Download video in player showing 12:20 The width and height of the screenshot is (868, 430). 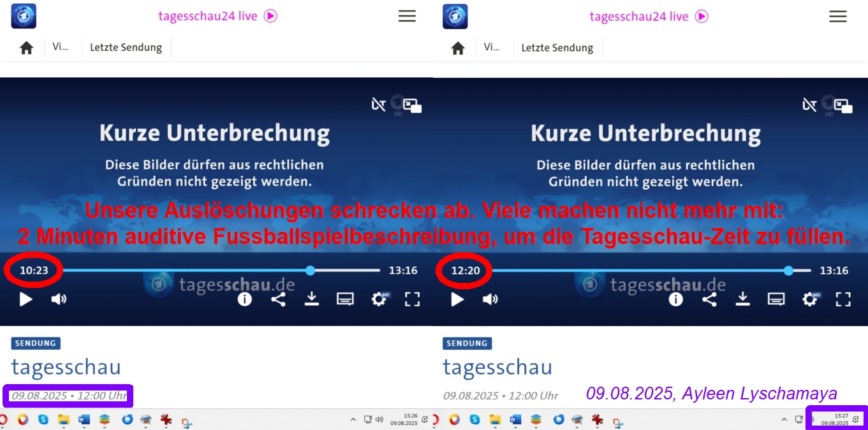coord(743,299)
